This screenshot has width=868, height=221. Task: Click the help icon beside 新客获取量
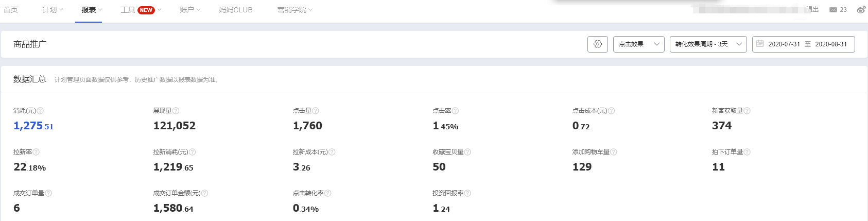point(747,111)
